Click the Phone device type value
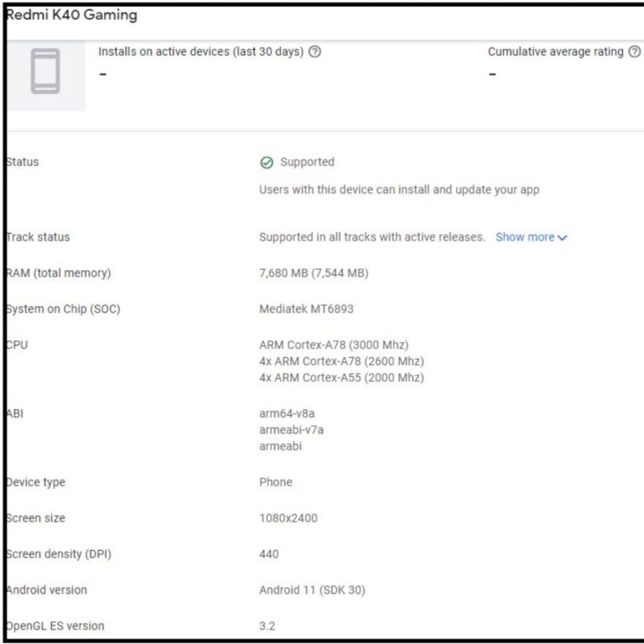The height and width of the screenshot is (644, 644). [x=276, y=482]
